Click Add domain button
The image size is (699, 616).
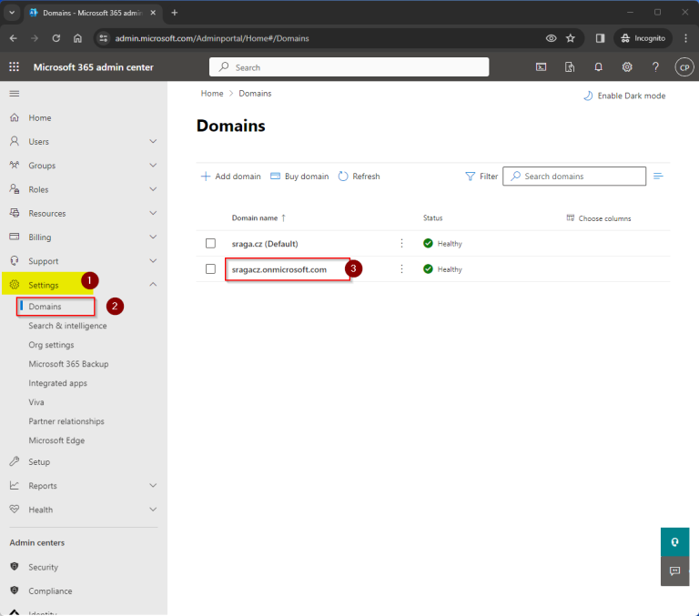pos(230,177)
